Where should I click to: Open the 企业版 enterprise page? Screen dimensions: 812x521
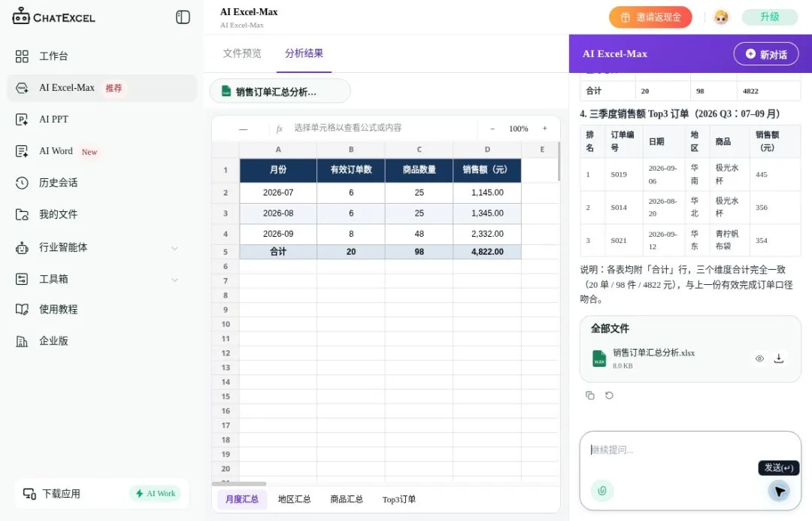click(101, 341)
